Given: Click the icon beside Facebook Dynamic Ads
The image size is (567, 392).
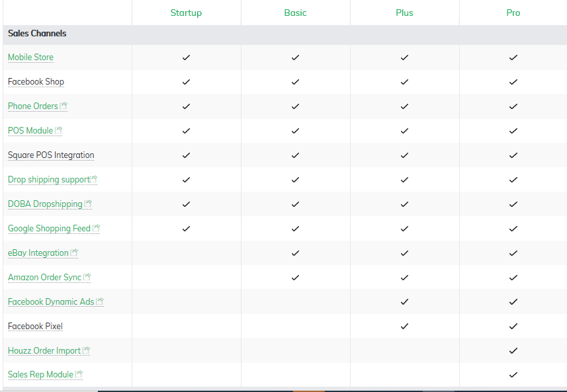Looking at the screenshot, I should [x=100, y=301].
